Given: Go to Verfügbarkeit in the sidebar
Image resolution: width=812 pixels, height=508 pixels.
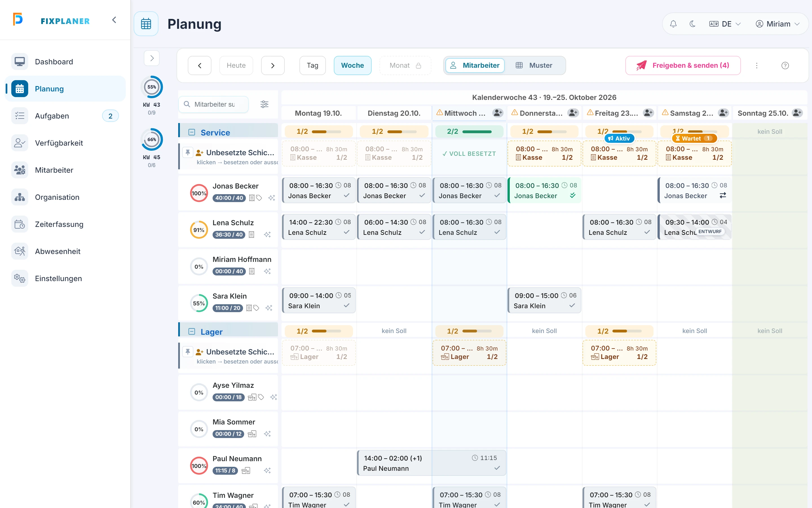Looking at the screenshot, I should (65, 143).
